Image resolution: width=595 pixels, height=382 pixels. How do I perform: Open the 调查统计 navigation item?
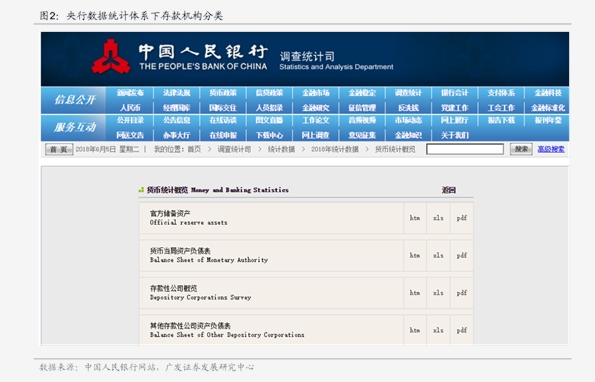click(x=408, y=93)
